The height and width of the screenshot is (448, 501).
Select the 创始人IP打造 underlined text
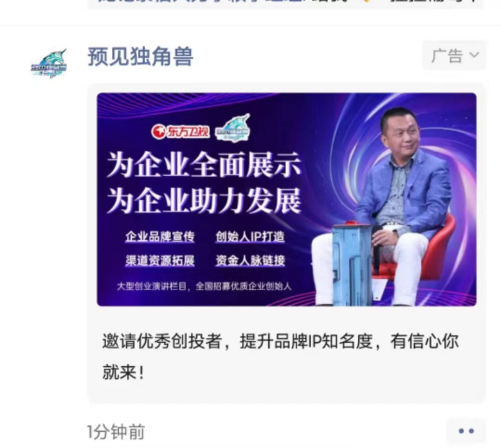click(250, 237)
